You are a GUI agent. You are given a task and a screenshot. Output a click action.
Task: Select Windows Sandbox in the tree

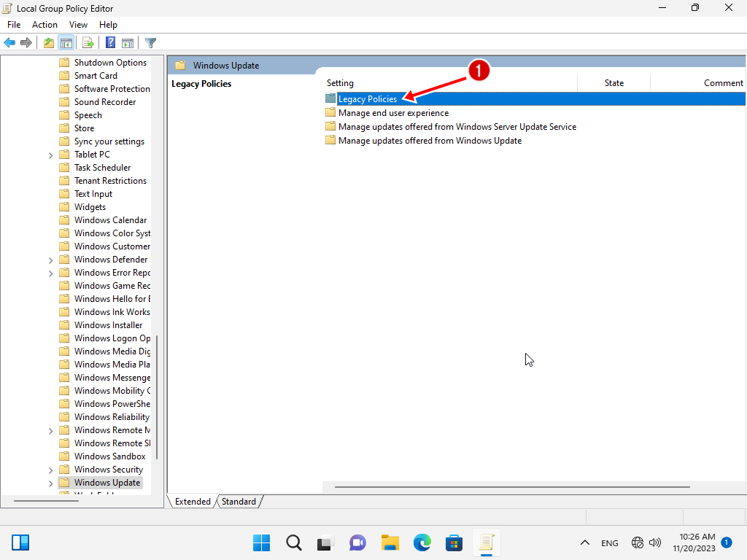tap(109, 456)
